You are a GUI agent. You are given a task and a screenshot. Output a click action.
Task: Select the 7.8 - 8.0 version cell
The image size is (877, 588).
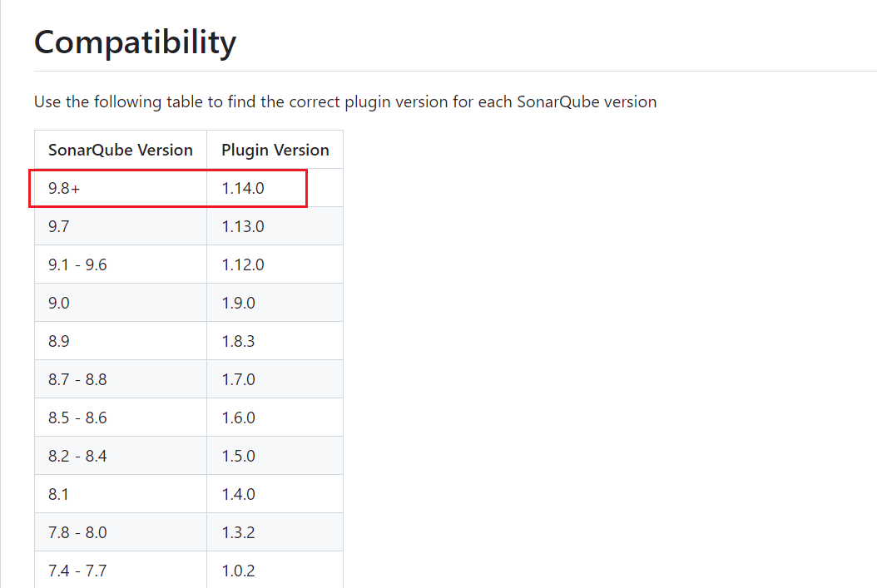[x=121, y=532]
